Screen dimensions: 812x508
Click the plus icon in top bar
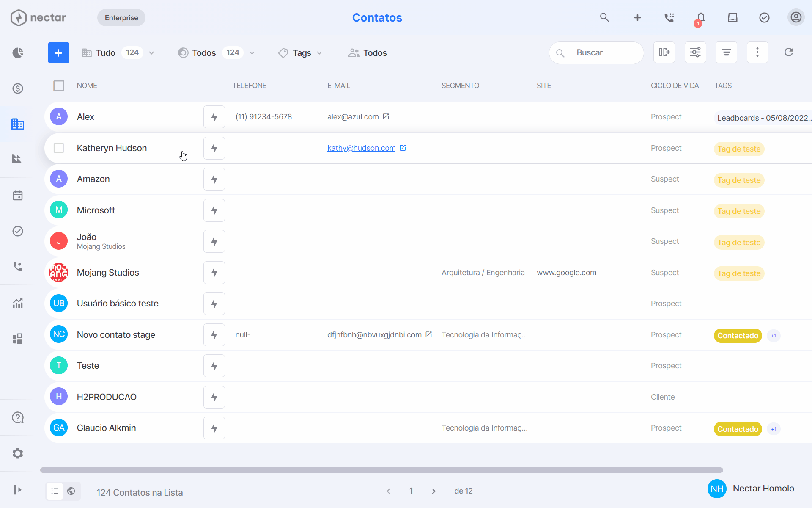pyautogui.click(x=637, y=17)
